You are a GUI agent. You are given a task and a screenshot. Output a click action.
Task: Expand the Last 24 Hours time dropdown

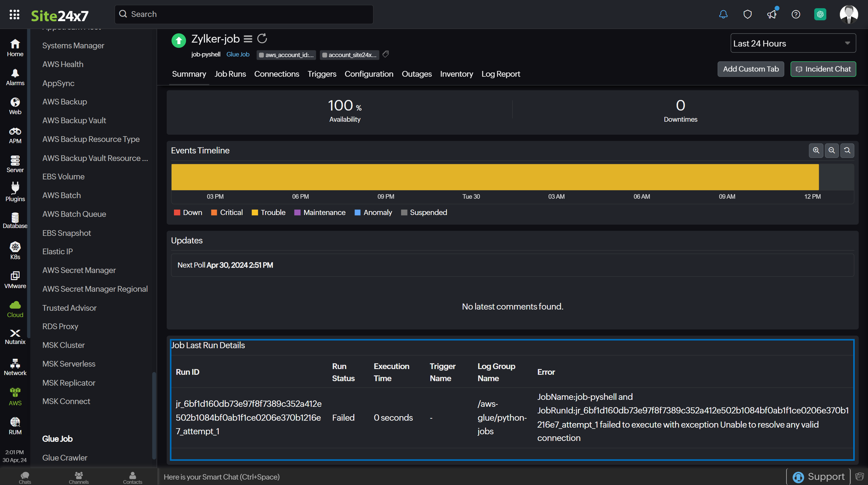(793, 43)
